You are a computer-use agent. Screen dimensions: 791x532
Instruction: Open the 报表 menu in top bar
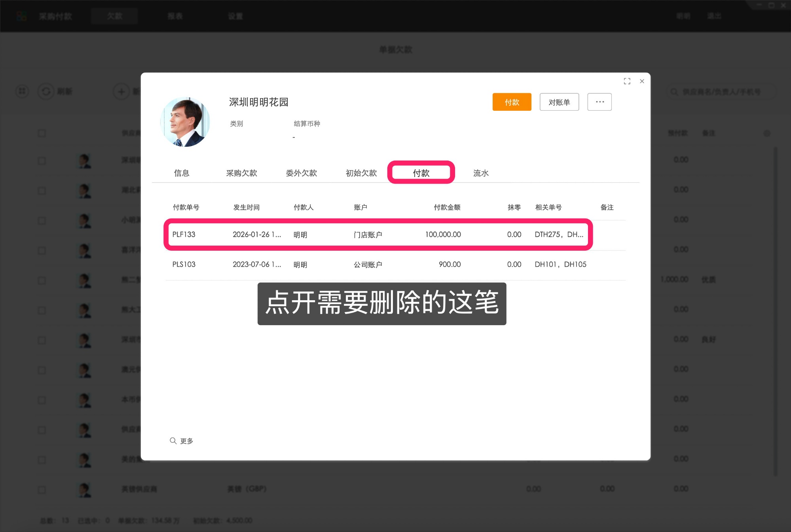(x=175, y=16)
